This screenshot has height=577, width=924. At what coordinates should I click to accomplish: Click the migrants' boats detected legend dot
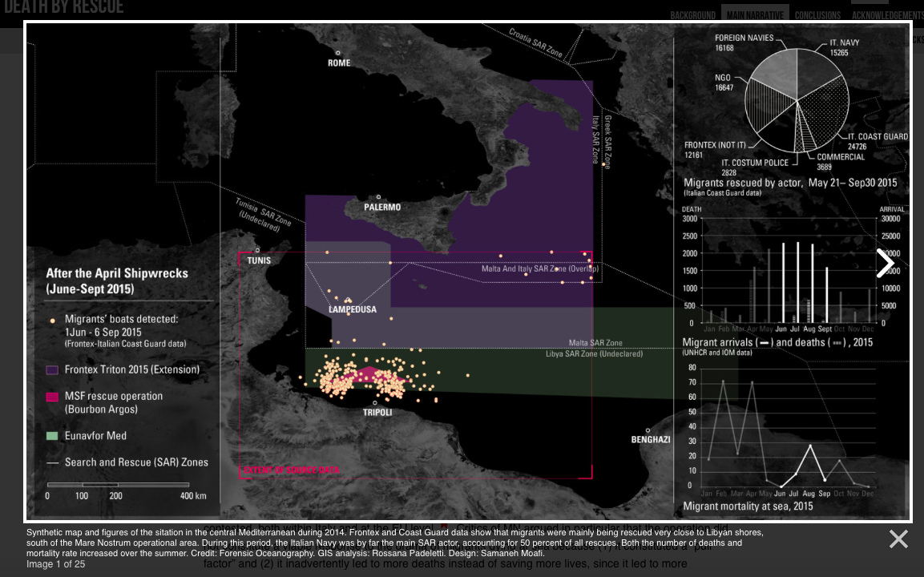(53, 320)
